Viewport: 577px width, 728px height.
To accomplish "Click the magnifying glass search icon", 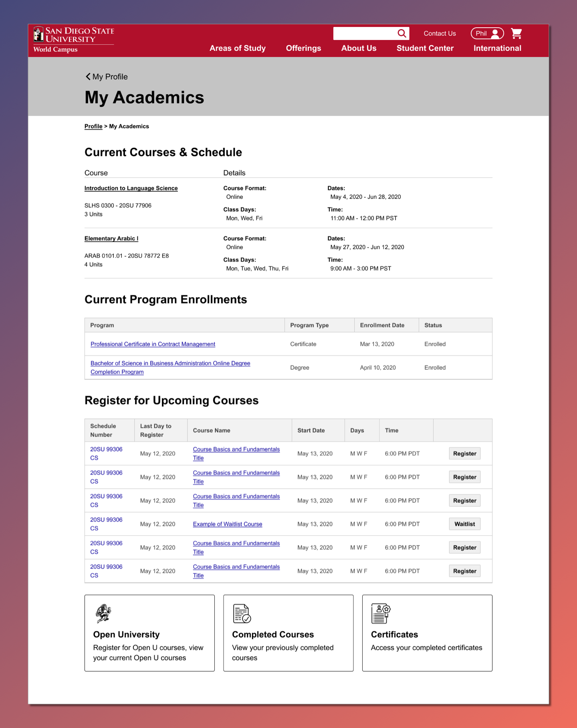I will coord(402,33).
